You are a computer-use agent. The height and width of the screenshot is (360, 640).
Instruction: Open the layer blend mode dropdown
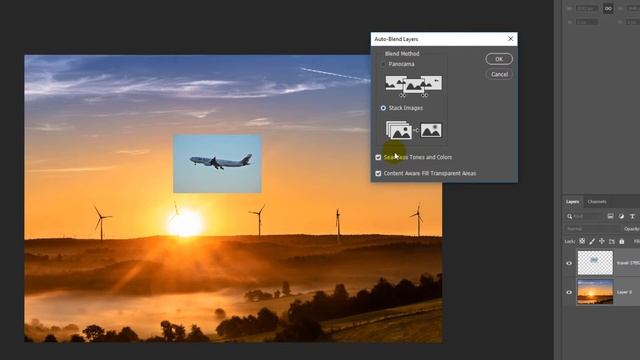(593, 229)
